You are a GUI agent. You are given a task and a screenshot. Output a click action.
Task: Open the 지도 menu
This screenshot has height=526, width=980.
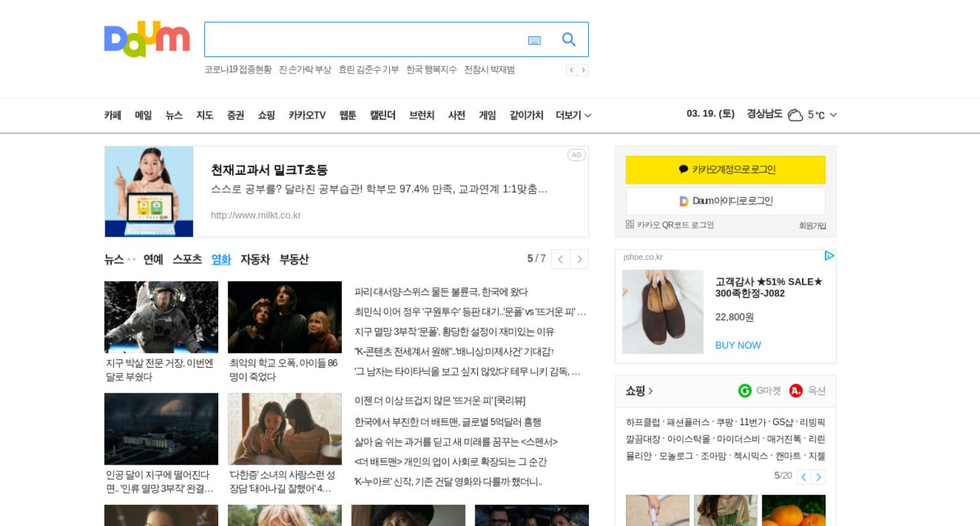point(205,116)
